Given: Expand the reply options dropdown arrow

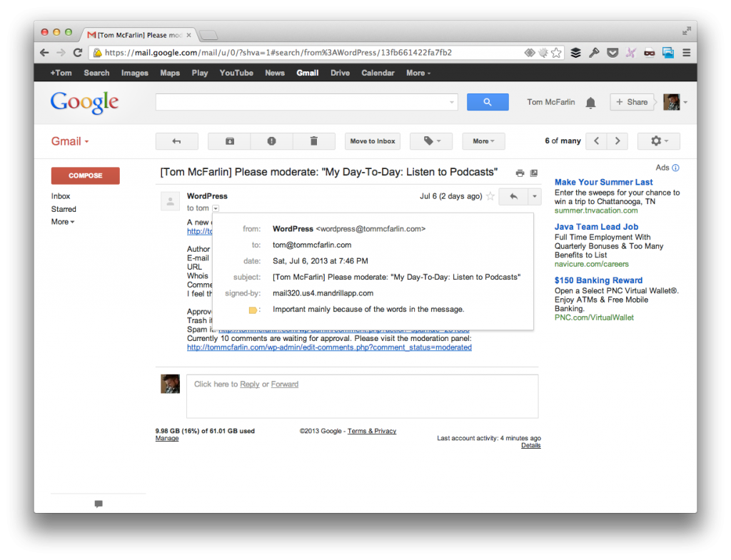Looking at the screenshot, I should click(x=534, y=195).
